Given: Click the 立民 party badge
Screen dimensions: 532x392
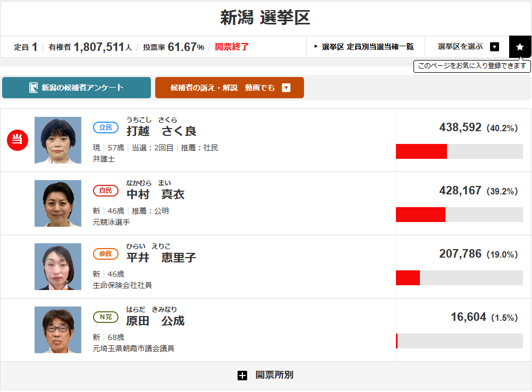Looking at the screenshot, I should pyautogui.click(x=106, y=127).
